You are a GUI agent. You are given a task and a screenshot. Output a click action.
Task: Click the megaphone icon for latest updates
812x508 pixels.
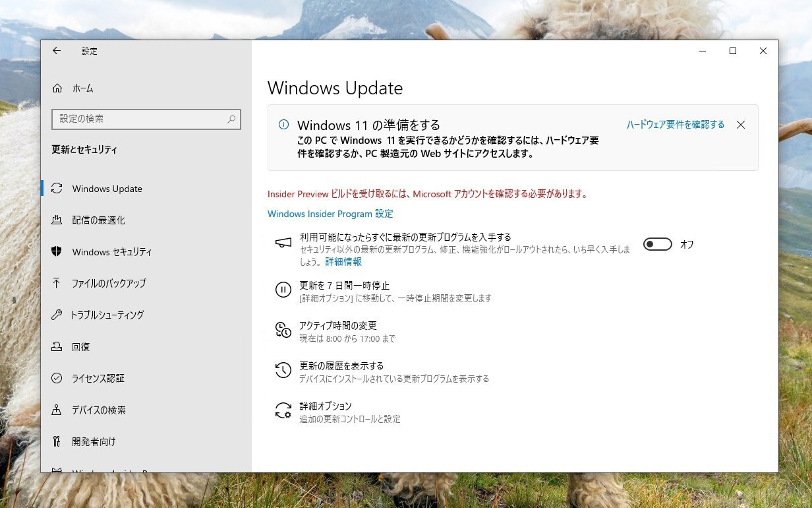(283, 243)
